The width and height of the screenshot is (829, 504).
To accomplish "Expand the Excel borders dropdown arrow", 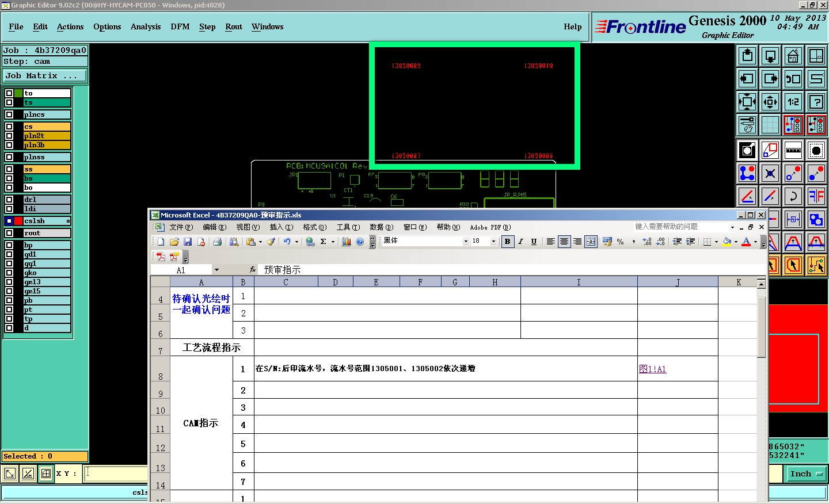I will [716, 242].
